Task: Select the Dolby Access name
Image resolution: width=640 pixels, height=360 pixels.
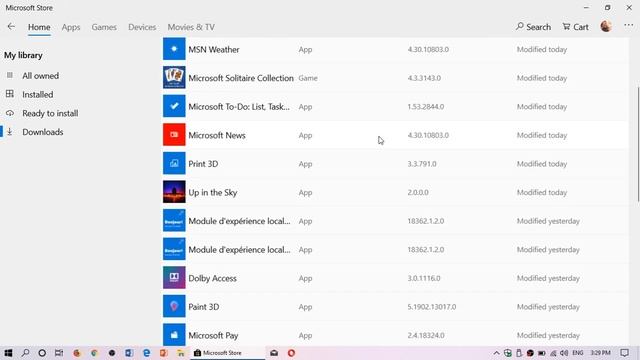Action: click(212, 278)
